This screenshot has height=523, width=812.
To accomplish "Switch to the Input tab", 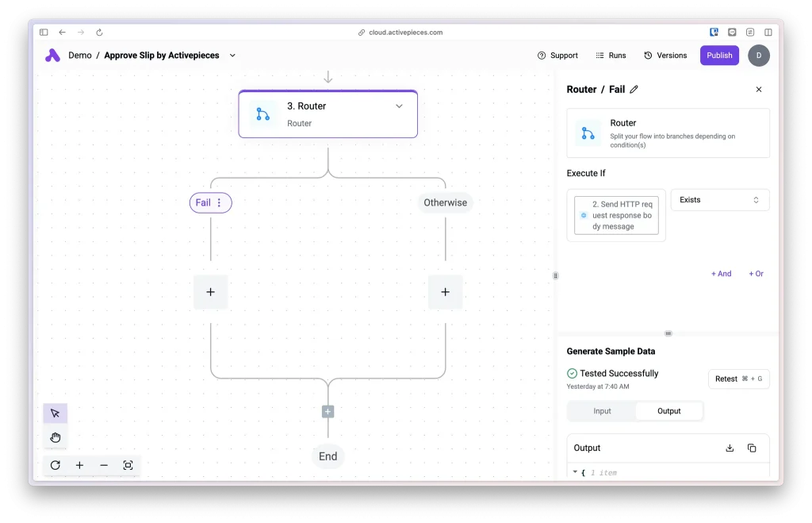I will click(602, 411).
